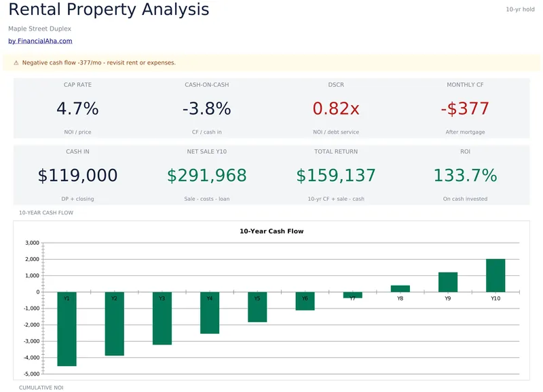Click the Y6 bar in the chart
Viewport: 543px width, 392px height.
tap(305, 301)
